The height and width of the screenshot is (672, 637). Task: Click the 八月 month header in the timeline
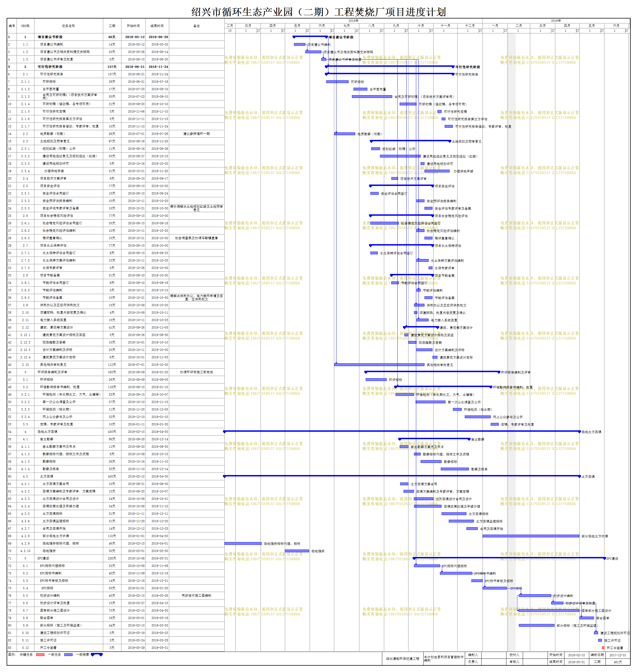(x=371, y=25)
